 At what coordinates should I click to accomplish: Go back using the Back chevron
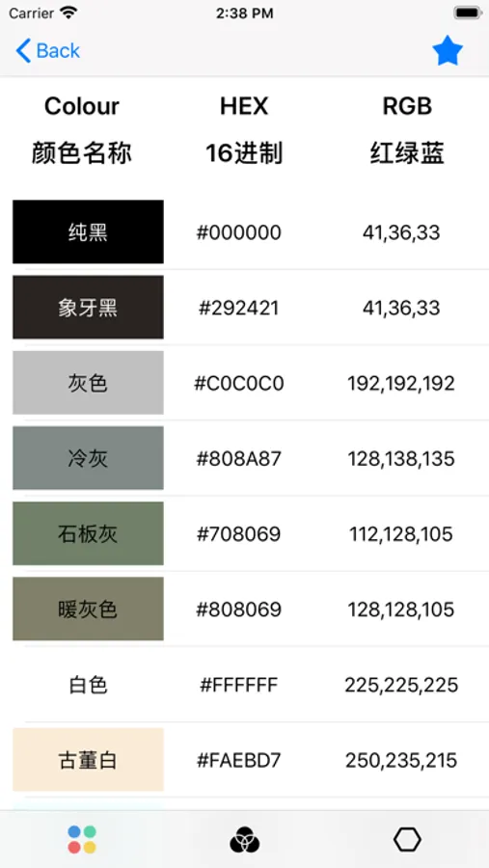coord(48,51)
